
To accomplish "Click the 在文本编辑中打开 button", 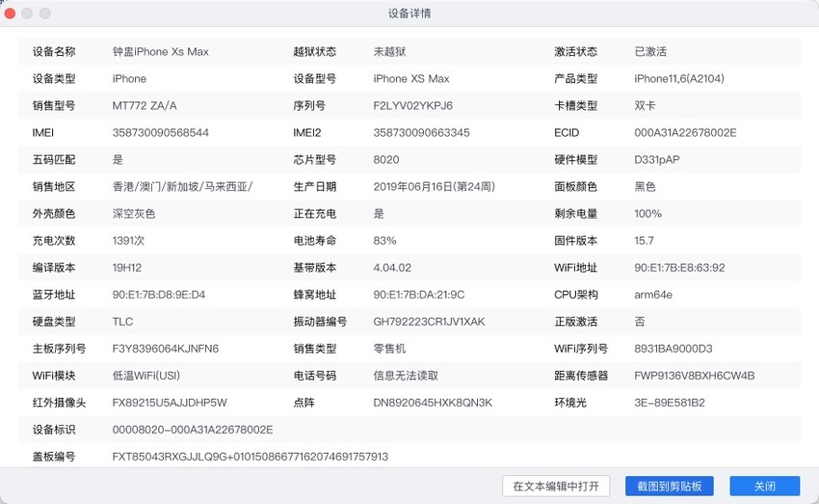I will coord(556,487).
